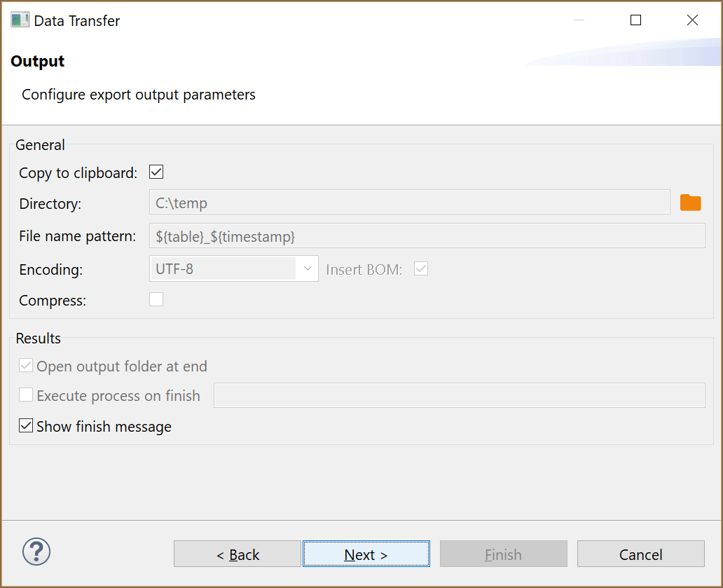Close the Data Transfer dialog

point(692,20)
